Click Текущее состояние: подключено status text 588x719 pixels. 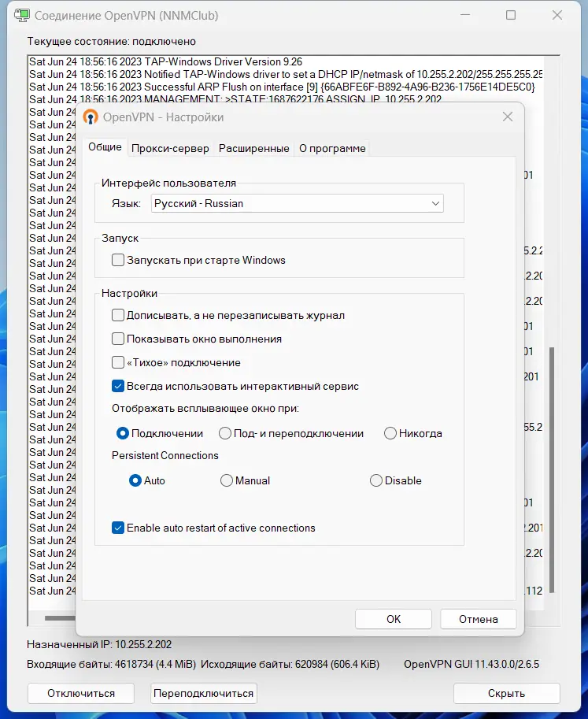point(111,41)
